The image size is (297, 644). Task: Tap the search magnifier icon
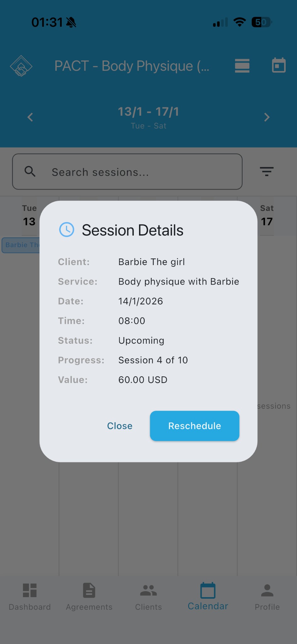30,172
